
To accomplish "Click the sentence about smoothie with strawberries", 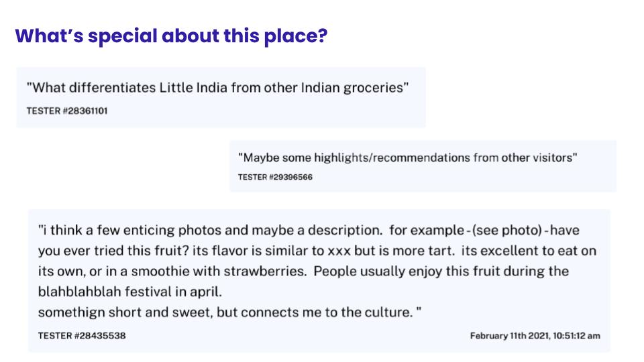I will (303, 271).
